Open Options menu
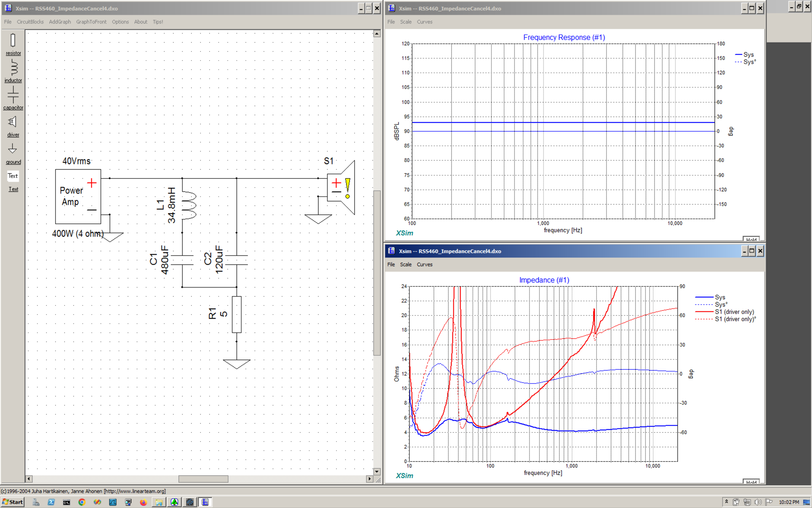This screenshot has width=812, height=508. click(x=120, y=22)
